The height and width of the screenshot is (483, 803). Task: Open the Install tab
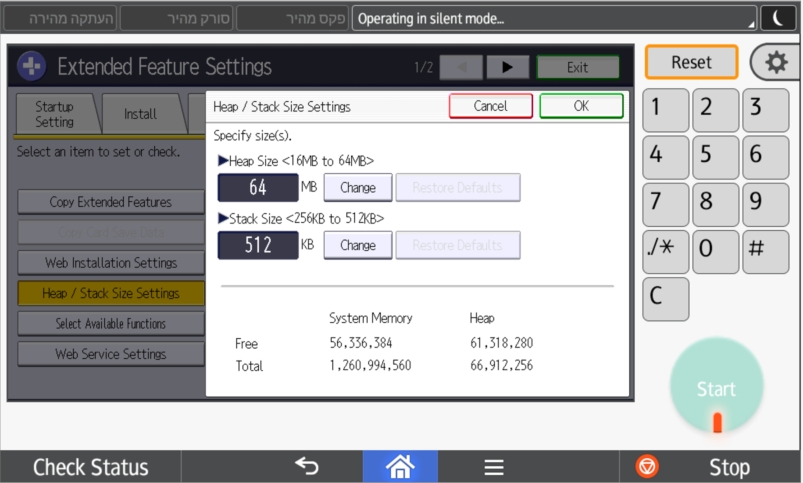(x=140, y=114)
